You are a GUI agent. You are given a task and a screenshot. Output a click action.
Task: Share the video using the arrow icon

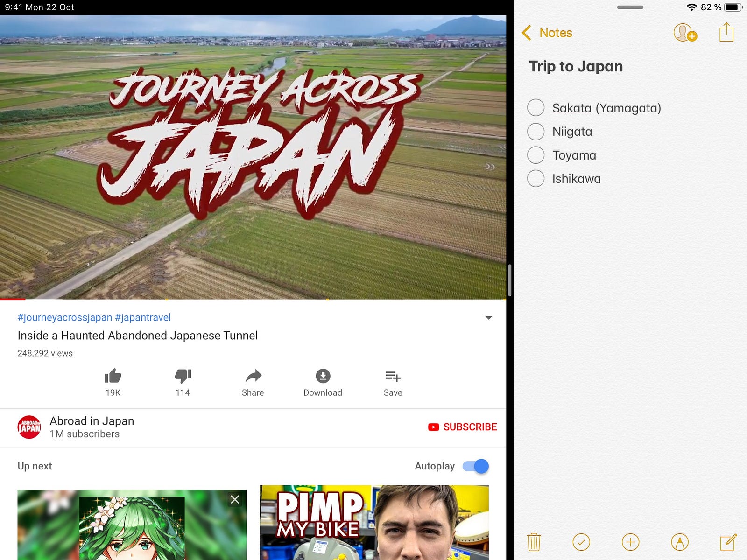[x=253, y=376]
